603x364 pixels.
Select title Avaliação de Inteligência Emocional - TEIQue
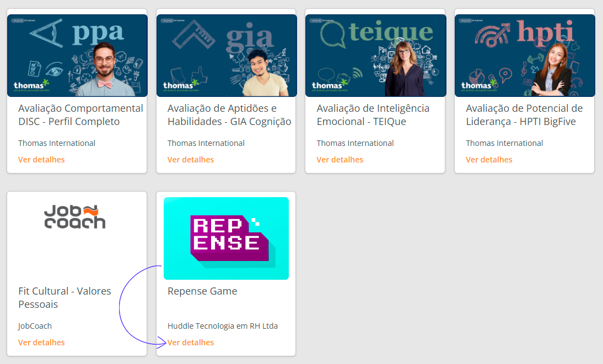(x=373, y=115)
